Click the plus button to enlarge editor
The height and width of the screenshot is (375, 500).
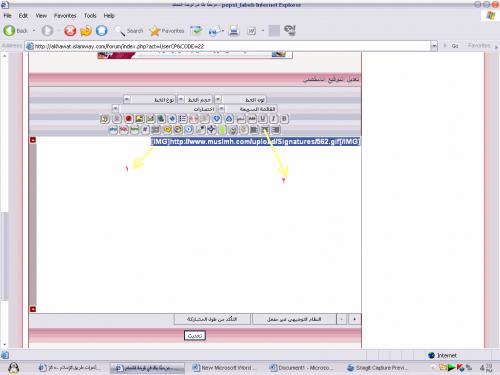point(354,319)
